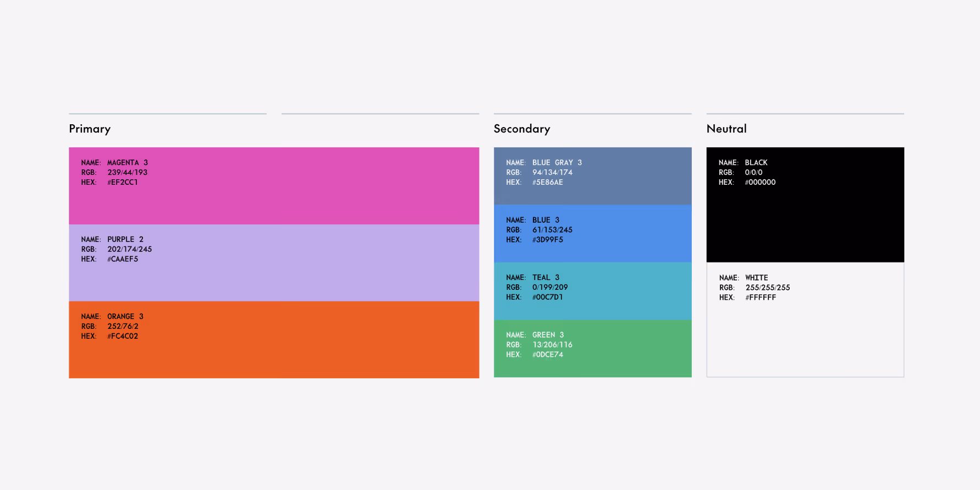Click the name text ORANGE 3
This screenshot has width=980, height=490.
coord(125,317)
